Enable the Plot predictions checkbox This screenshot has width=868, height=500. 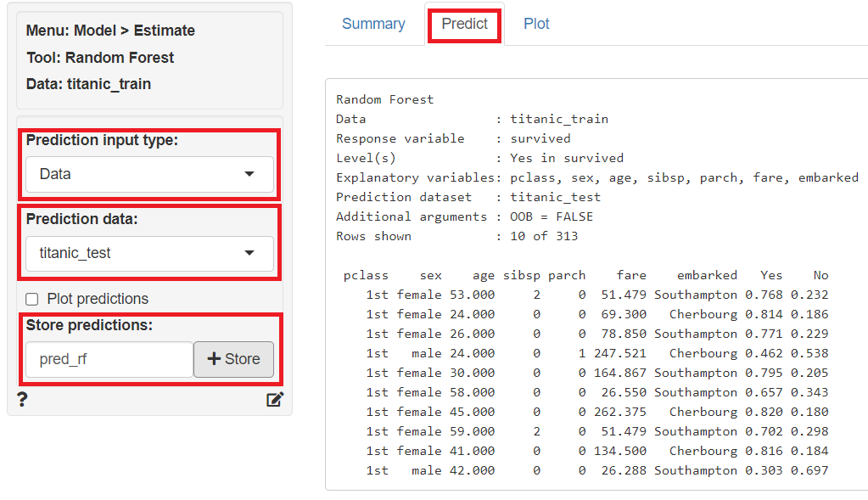coord(32,299)
